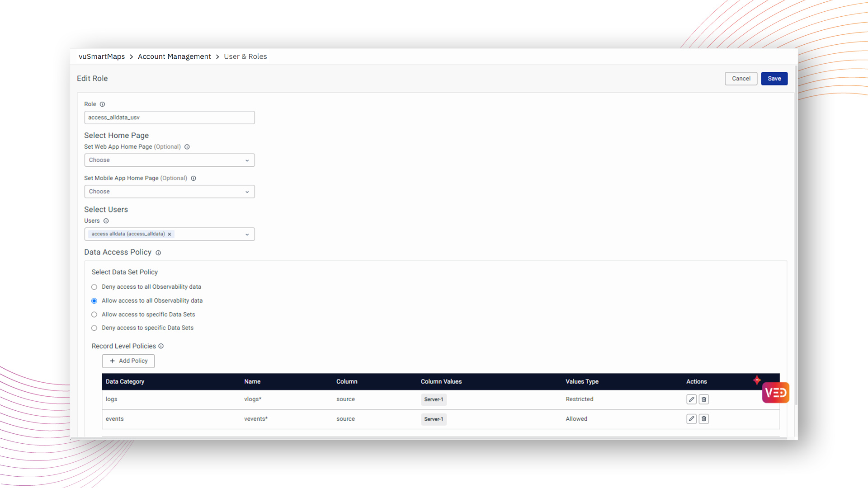Expand the Users selection dropdown arrow
The width and height of the screenshot is (868, 488).
click(247, 235)
